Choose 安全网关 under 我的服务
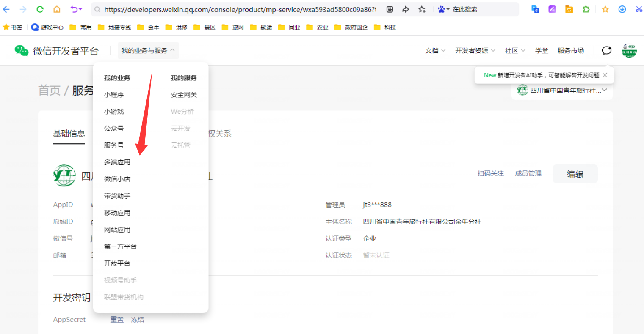The height and width of the screenshot is (334, 644). [x=184, y=95]
